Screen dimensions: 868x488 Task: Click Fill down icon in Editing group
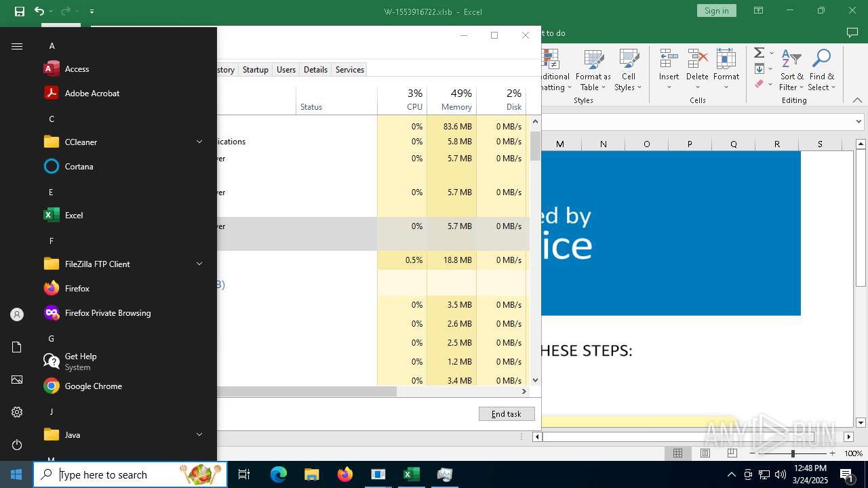tap(759, 68)
